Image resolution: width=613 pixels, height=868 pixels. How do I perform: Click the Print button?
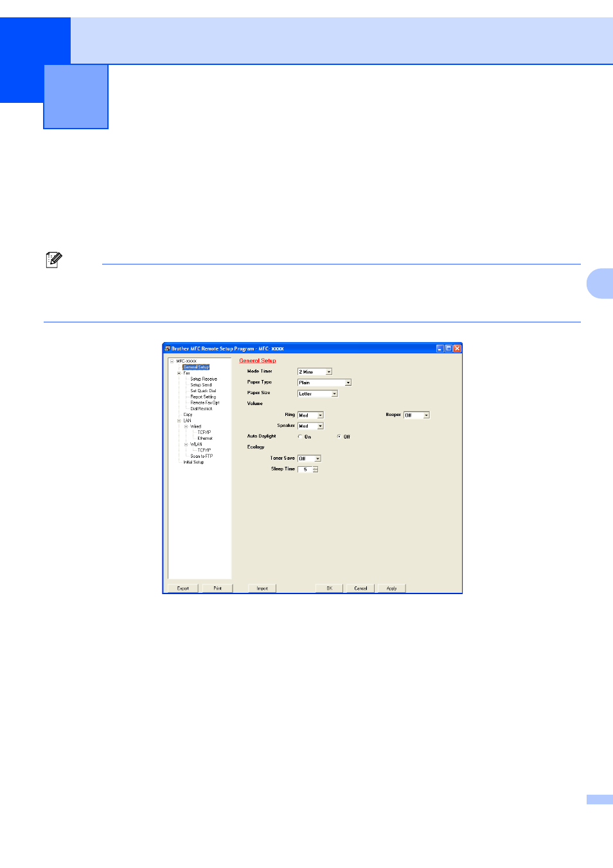tap(218, 588)
